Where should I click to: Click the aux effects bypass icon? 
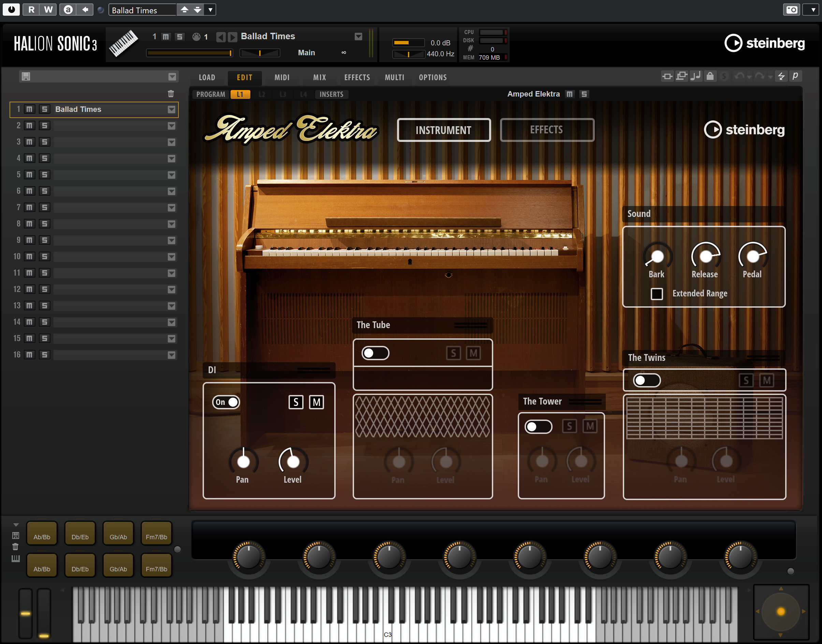(x=681, y=76)
